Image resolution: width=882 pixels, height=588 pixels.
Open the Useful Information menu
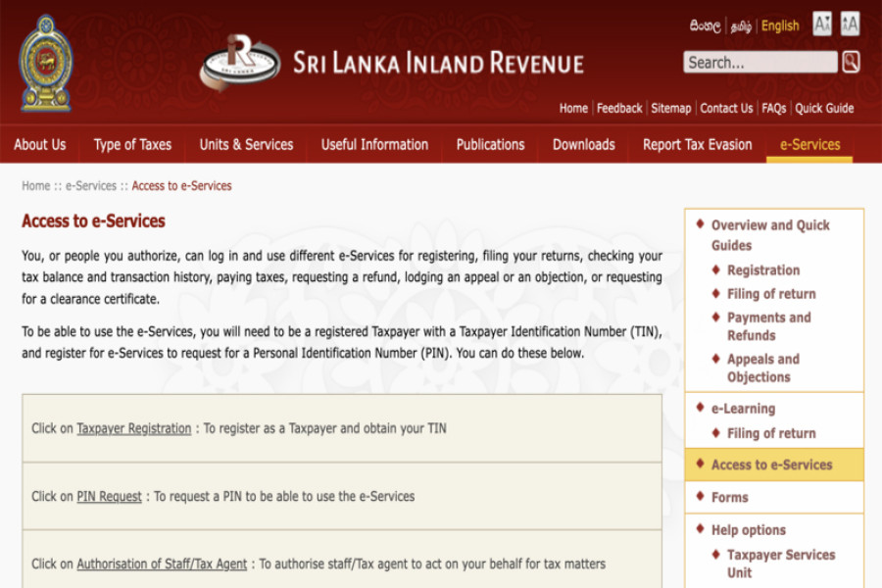click(x=374, y=145)
